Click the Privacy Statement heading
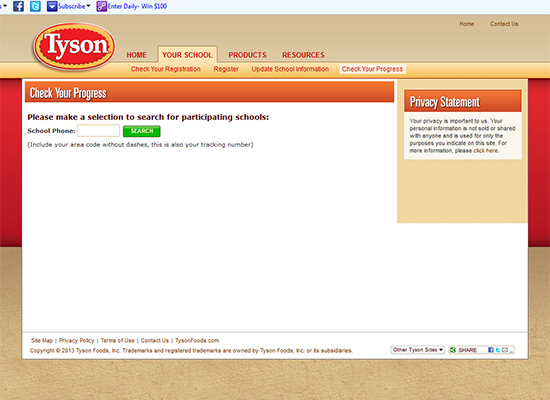 tap(445, 102)
